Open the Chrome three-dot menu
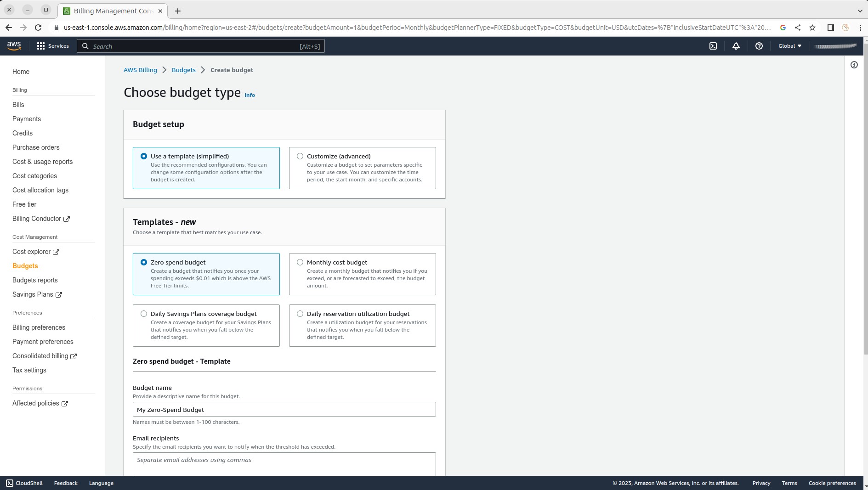Viewport: 868px width, 490px height. click(860, 28)
